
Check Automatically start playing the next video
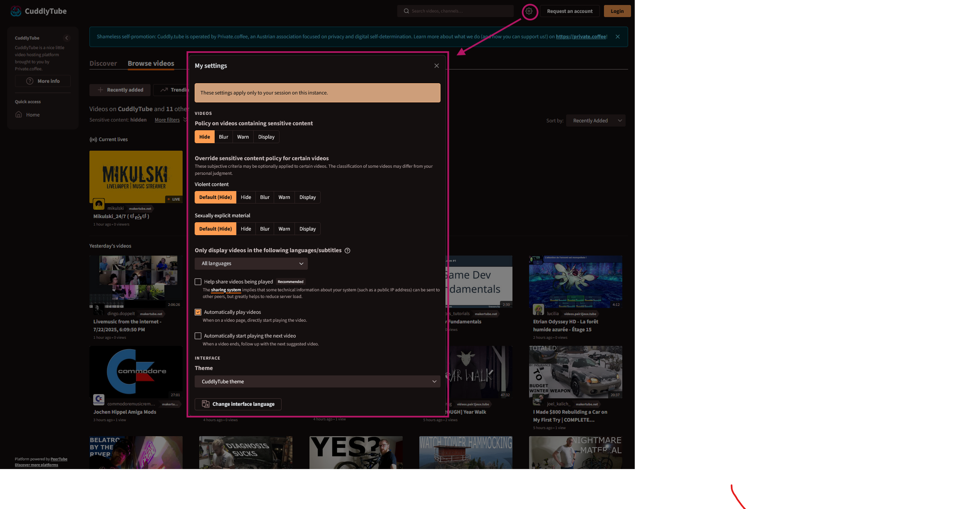pyautogui.click(x=198, y=336)
